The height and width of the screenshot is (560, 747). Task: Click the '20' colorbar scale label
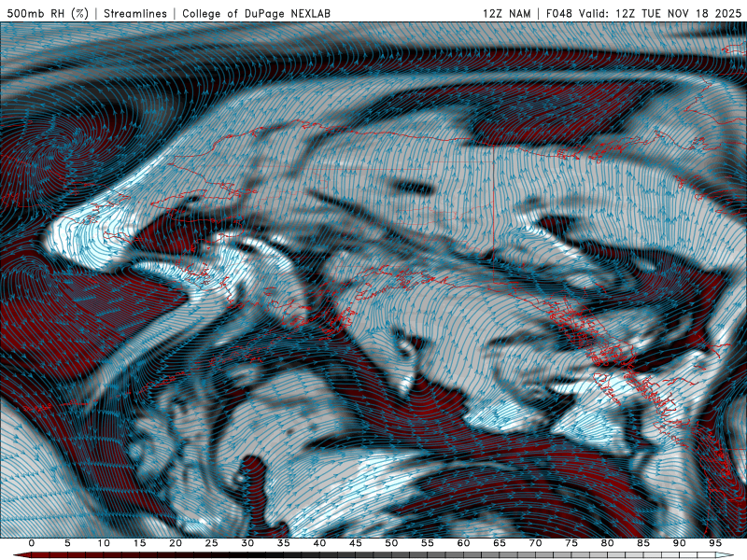[x=176, y=543]
